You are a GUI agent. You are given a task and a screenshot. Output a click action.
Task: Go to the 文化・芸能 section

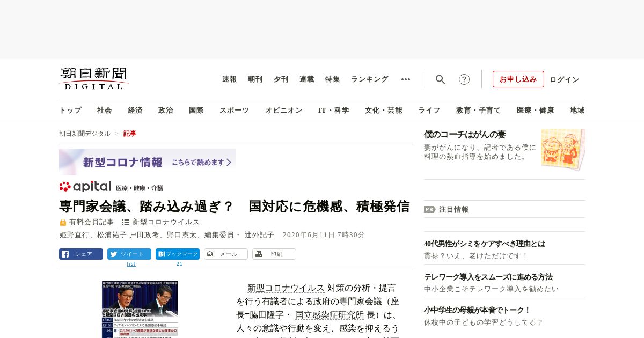click(x=384, y=110)
